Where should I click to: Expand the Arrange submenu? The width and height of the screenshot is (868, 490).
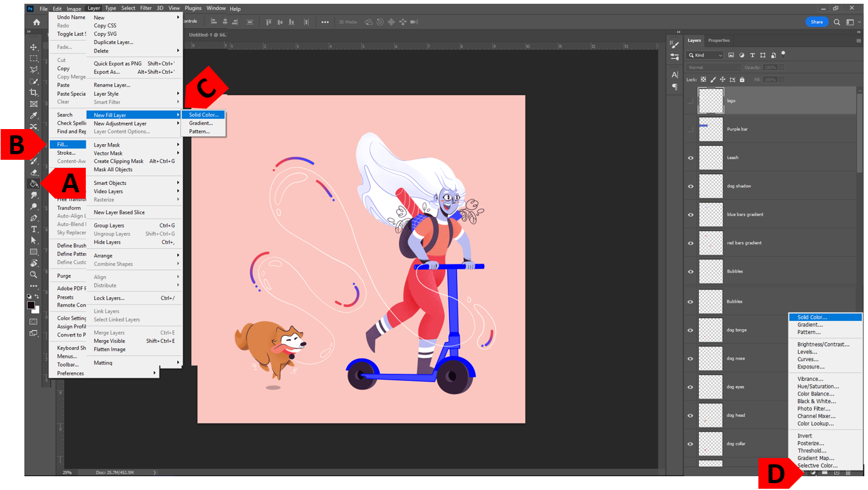(x=135, y=256)
